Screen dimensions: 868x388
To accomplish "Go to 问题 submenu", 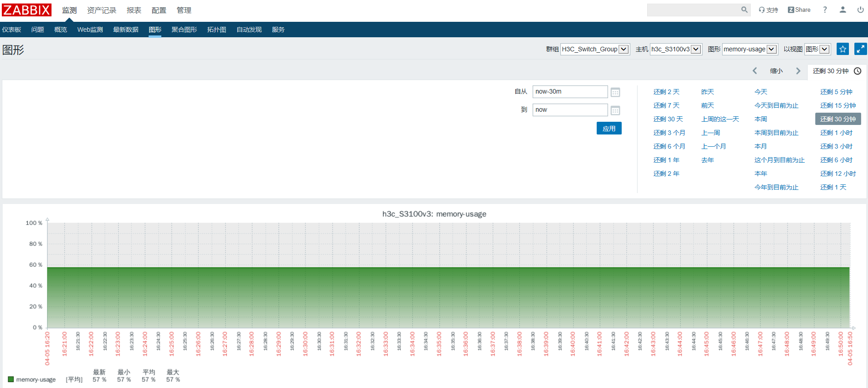I will [38, 30].
